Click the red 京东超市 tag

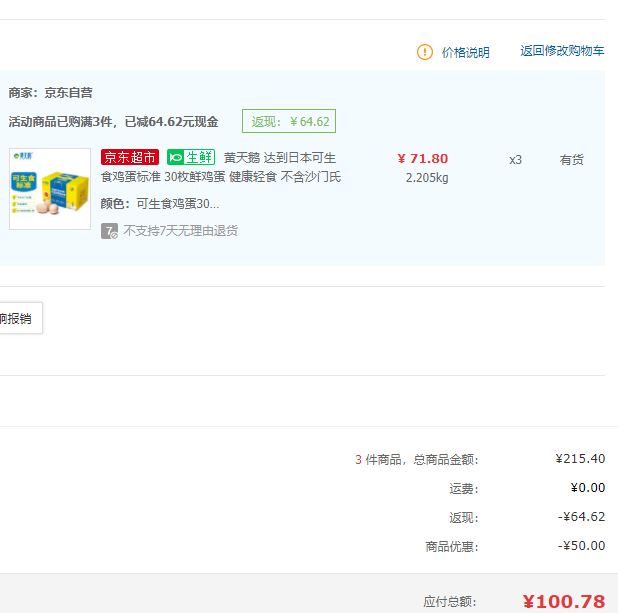pos(130,157)
